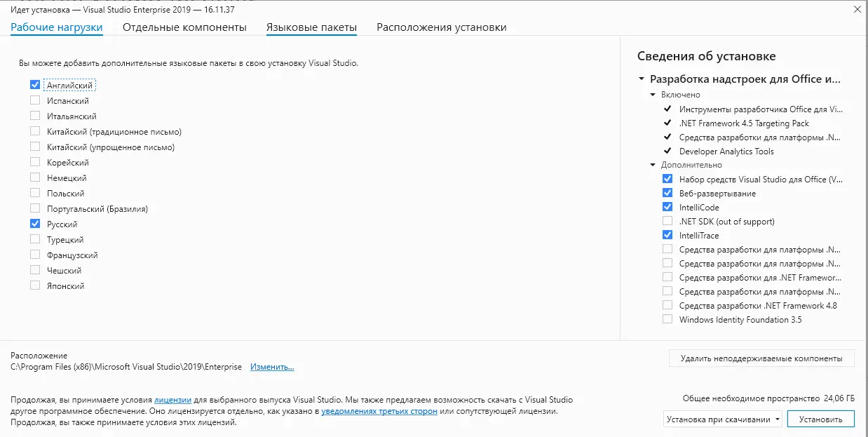Check the Японский language pack

click(x=35, y=285)
